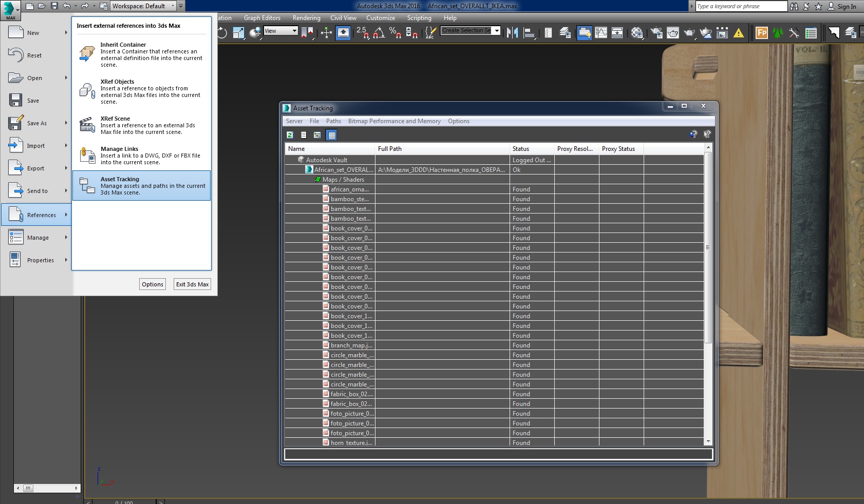The height and width of the screenshot is (504, 864).
Task: Click the binoculars search icon
Action: click(794, 6)
